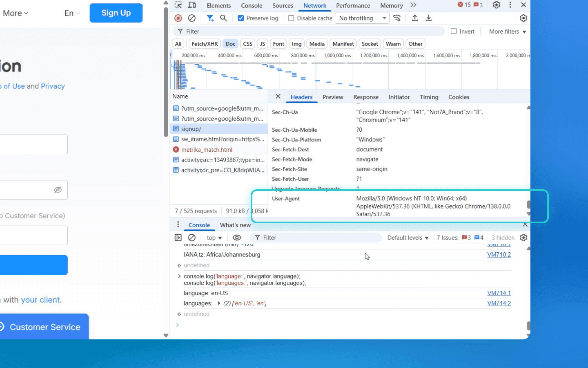Select the Img type filter

[297, 44]
